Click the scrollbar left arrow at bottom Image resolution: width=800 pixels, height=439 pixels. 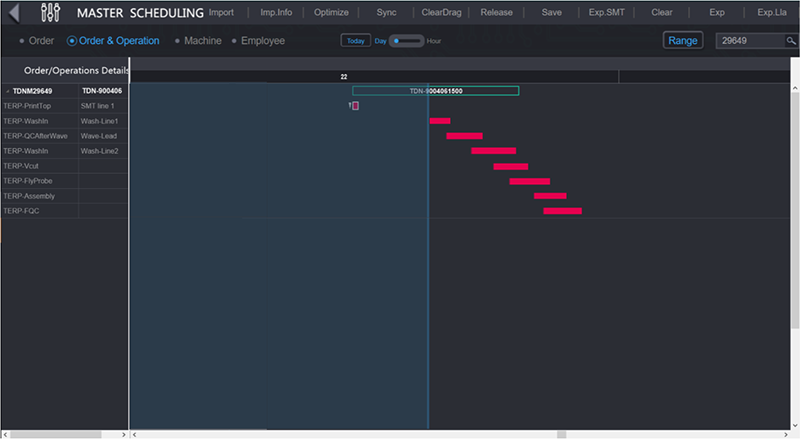click(136, 434)
